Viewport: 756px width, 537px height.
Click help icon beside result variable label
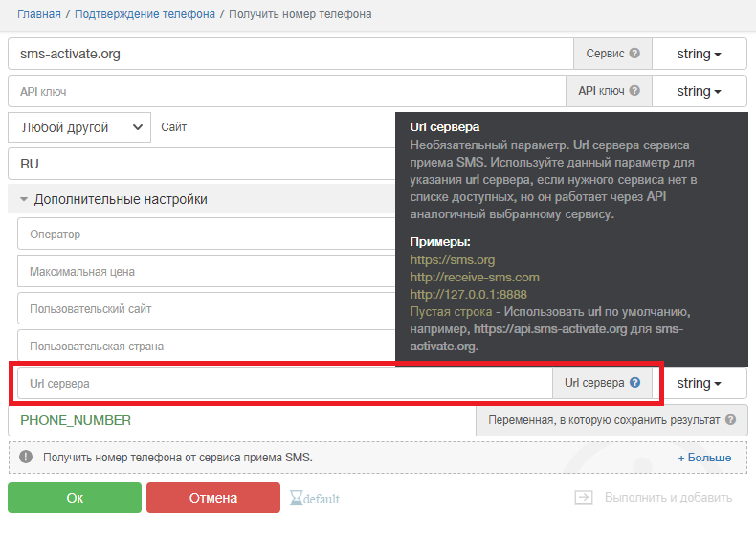[x=730, y=420]
